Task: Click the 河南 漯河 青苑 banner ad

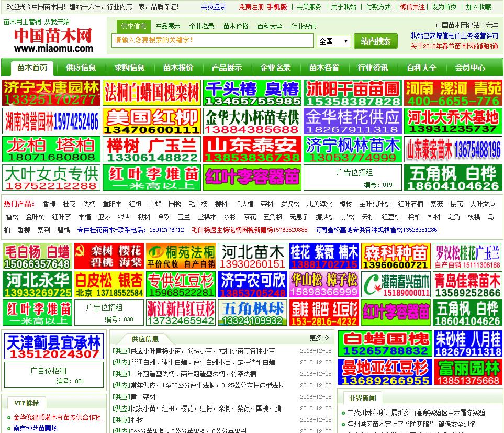Action: pos(453,93)
